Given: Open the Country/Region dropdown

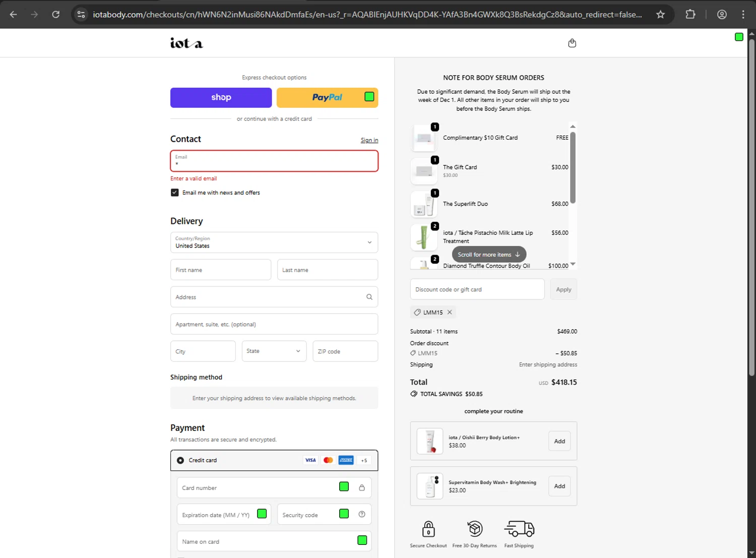Looking at the screenshot, I should tap(274, 242).
